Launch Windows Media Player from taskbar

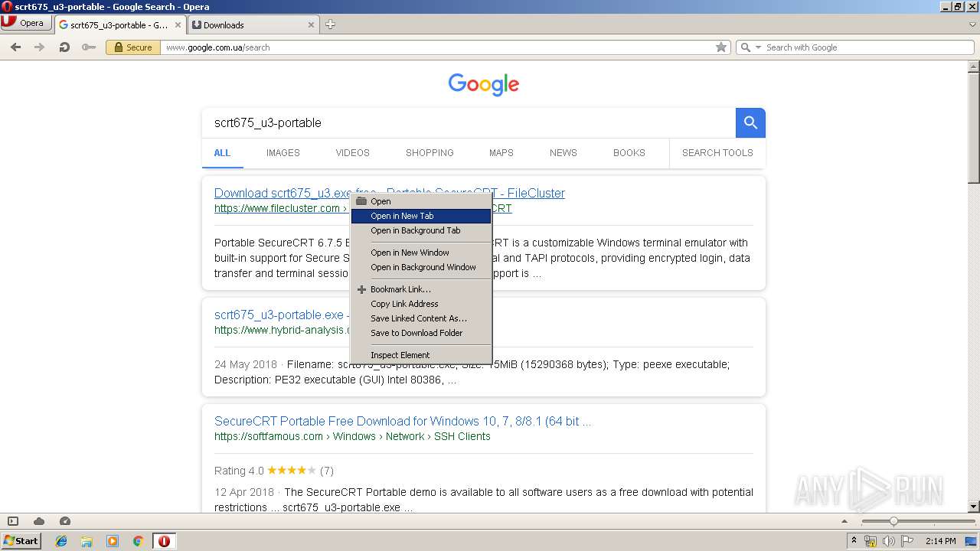(x=113, y=541)
